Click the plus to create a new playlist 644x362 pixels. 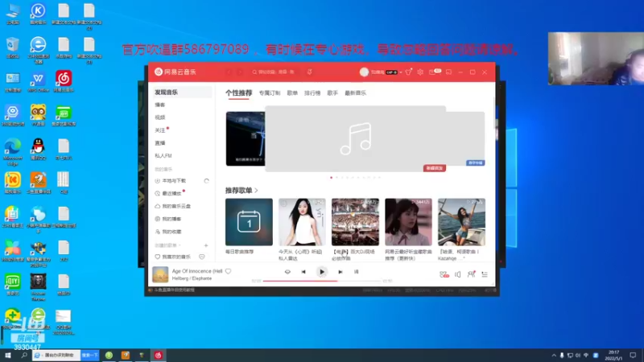206,245
